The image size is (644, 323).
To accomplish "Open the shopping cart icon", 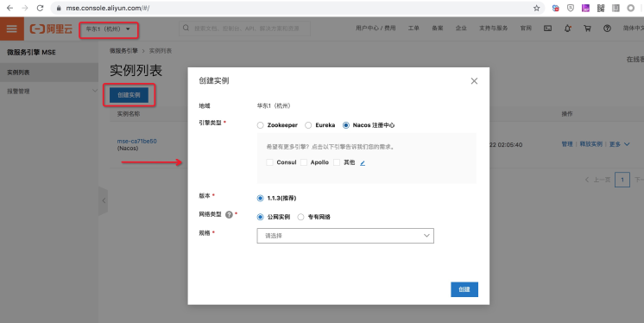I will tap(587, 28).
